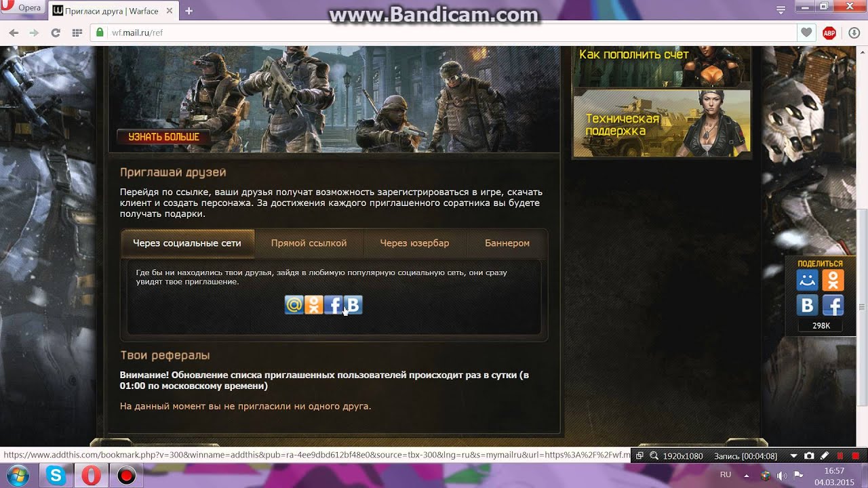Open Opera from taskbar

pos(91,476)
